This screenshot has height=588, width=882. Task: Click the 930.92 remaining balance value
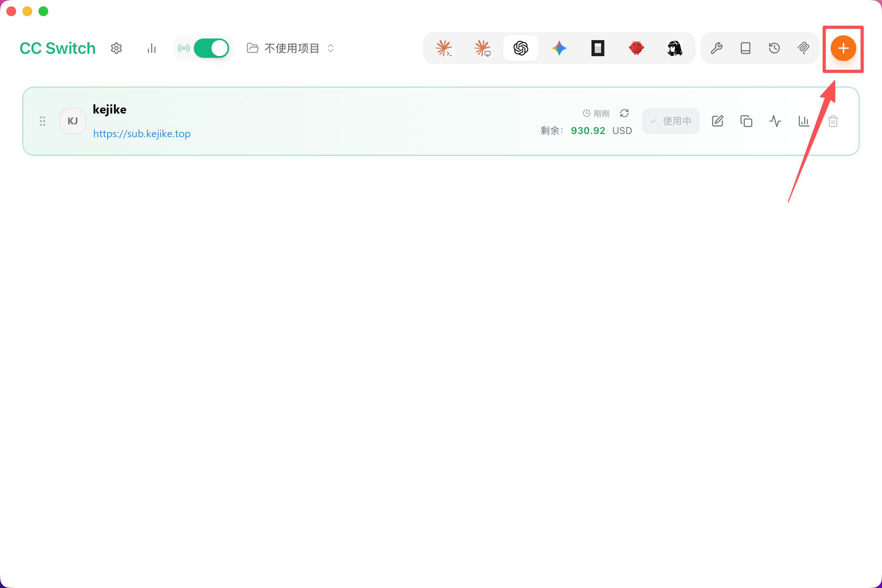point(588,131)
